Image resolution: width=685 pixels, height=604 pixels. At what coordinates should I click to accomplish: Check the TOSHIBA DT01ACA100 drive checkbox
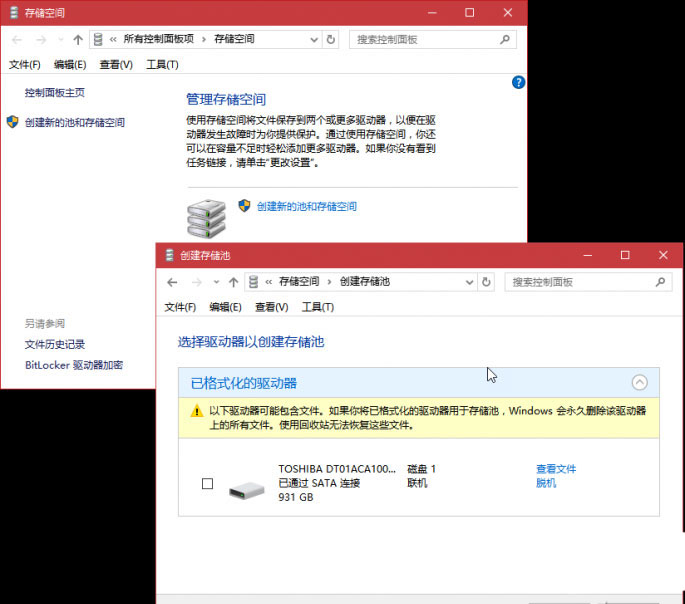tap(207, 483)
